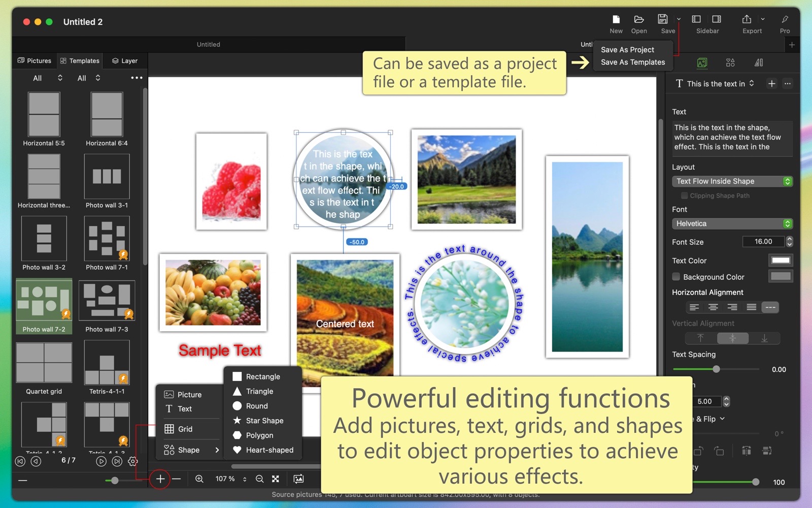Click the settings gear below templates
The width and height of the screenshot is (812, 508).
pyautogui.click(x=132, y=461)
